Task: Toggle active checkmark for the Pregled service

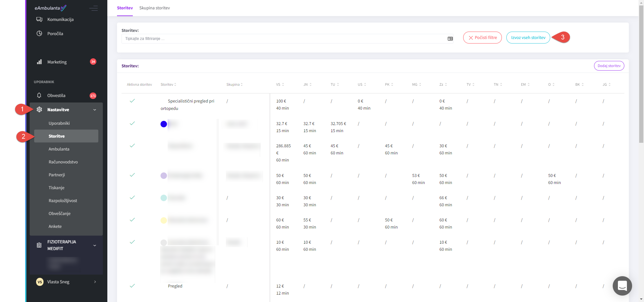Action: pos(132,286)
